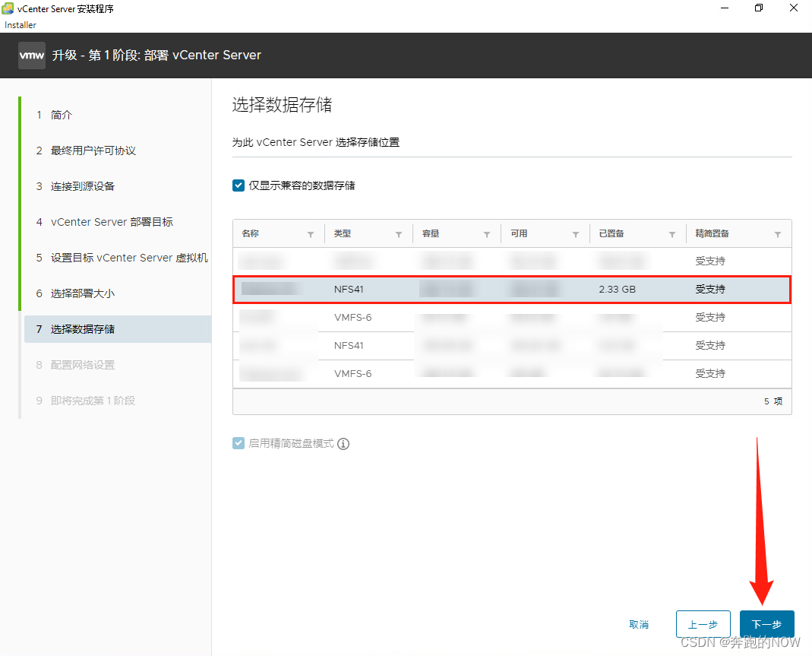Viewport: 812px width, 656px height.
Task: Open the 容量 column filter
Action: [x=487, y=234]
